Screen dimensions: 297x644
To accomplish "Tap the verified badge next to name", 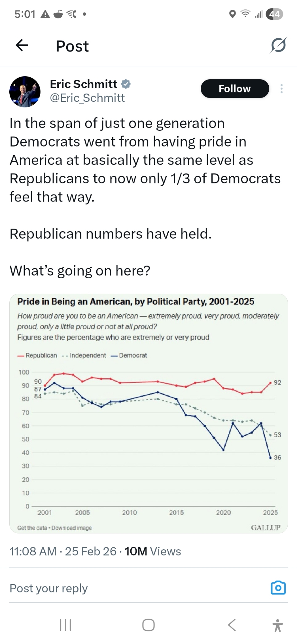I will (126, 84).
